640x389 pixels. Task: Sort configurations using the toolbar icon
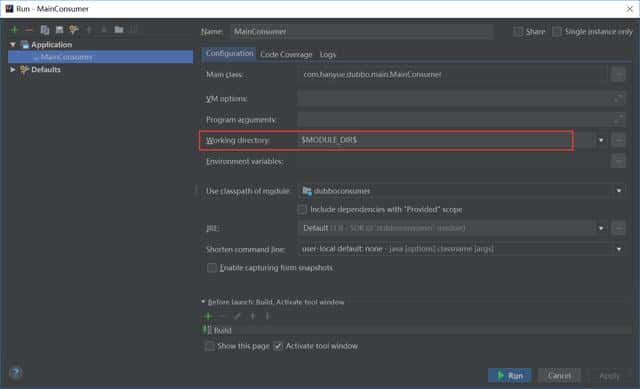point(133,30)
